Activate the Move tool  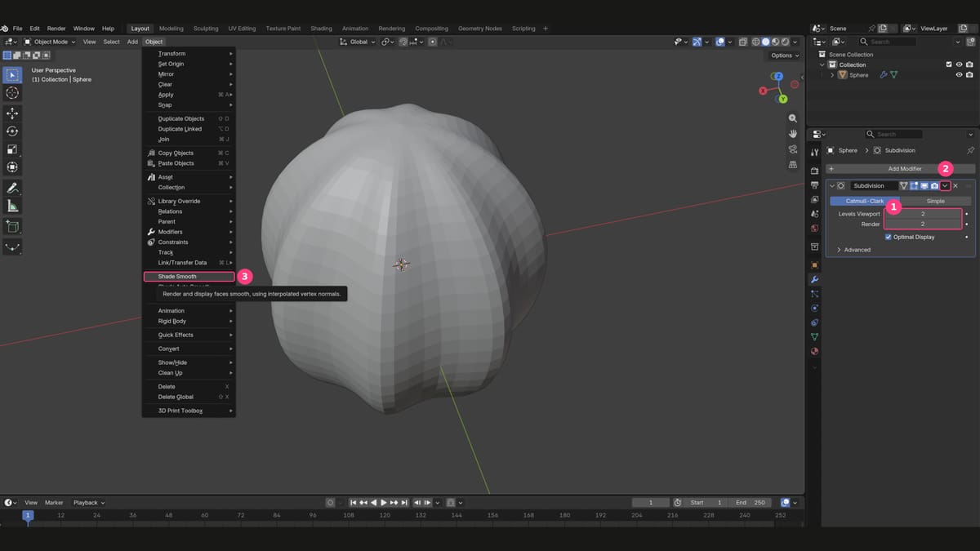12,113
